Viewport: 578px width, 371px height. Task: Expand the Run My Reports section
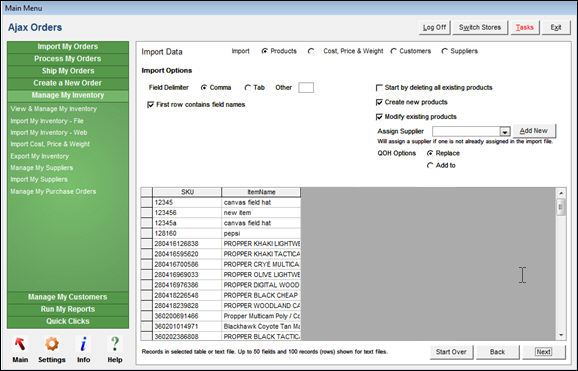click(68, 309)
